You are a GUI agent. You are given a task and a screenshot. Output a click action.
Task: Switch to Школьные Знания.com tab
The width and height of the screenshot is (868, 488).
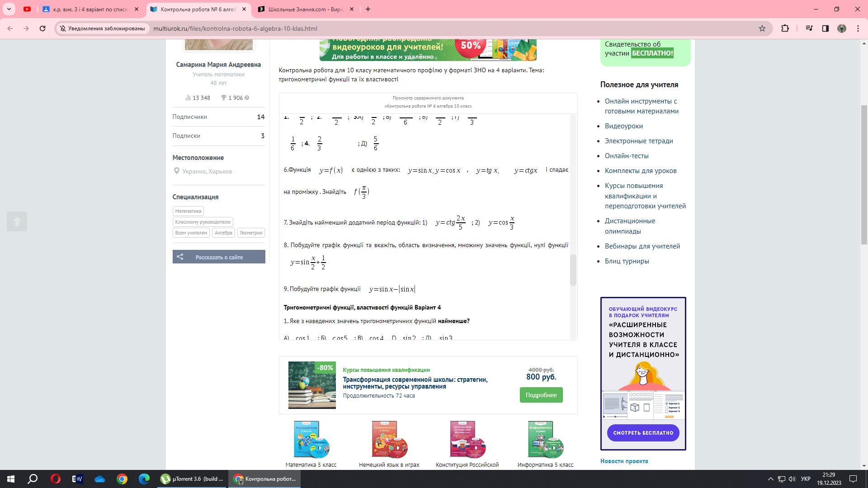click(x=306, y=9)
